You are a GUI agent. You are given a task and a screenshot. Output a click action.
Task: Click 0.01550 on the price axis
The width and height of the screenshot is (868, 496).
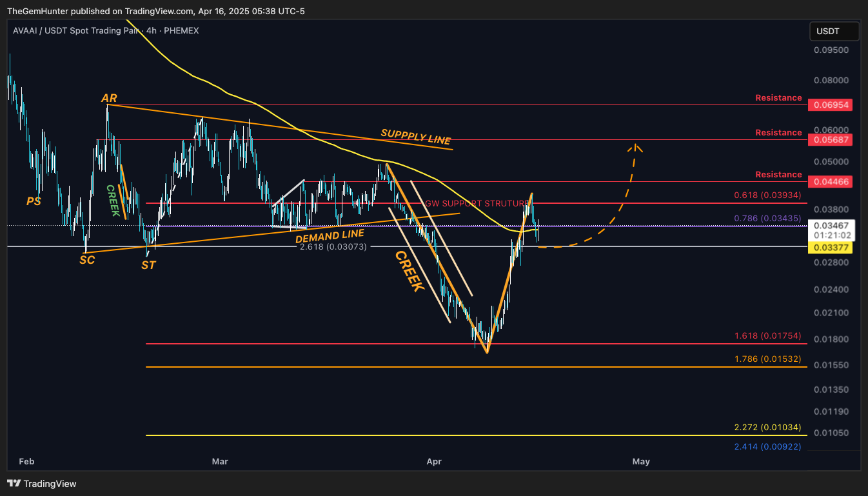click(831, 365)
